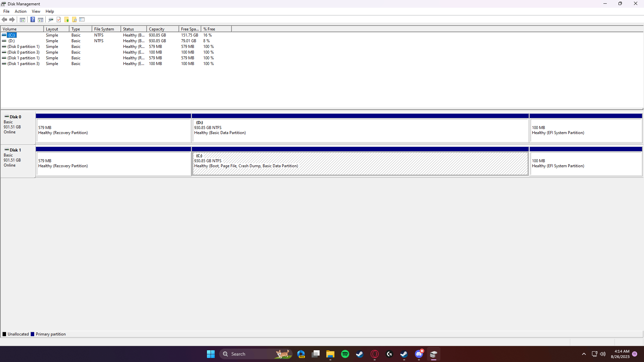
Task: Click Show/Hide Action Pane toolbar icon
Action: click(x=41, y=19)
